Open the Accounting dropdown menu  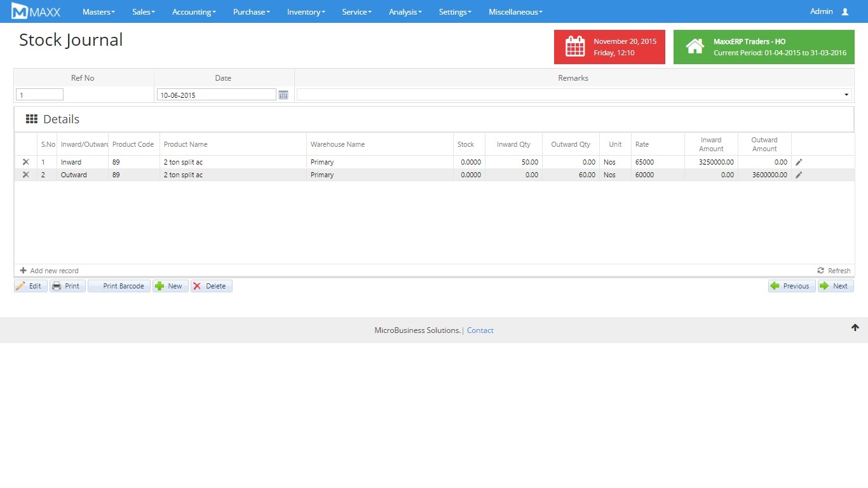point(194,12)
